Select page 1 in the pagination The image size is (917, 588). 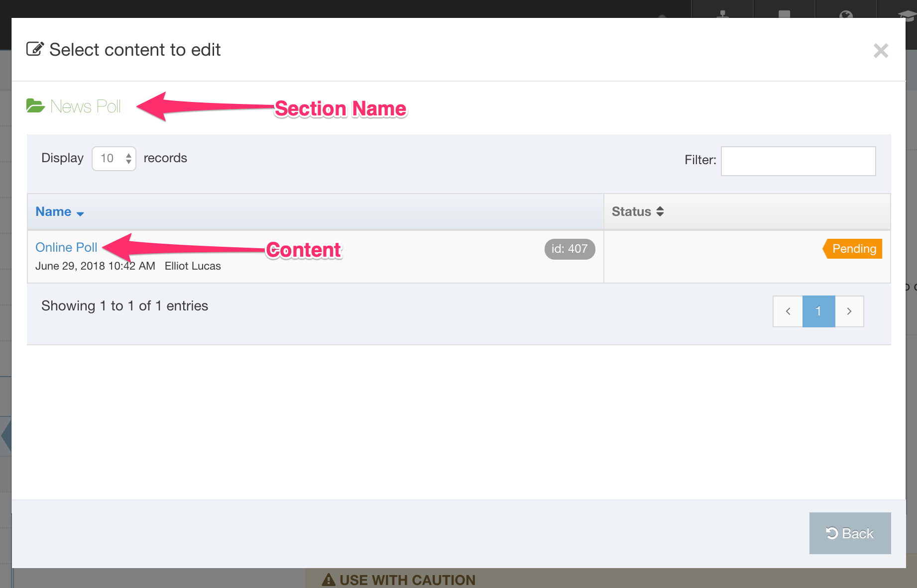pyautogui.click(x=818, y=311)
